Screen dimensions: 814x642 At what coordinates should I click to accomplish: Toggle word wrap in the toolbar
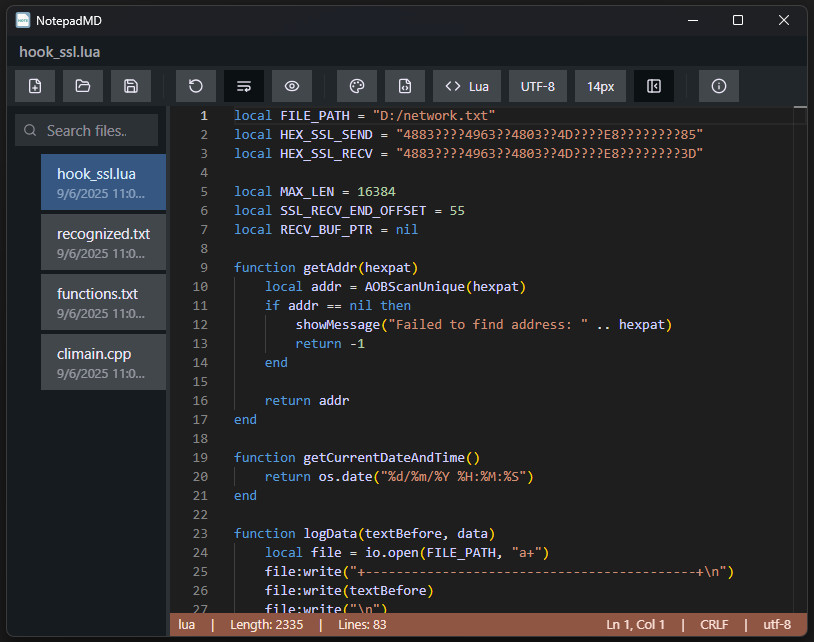click(x=244, y=87)
